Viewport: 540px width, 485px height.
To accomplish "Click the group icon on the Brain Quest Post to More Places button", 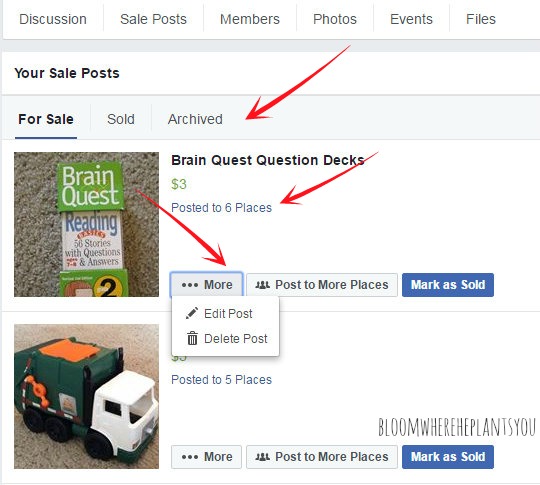I will [262, 285].
